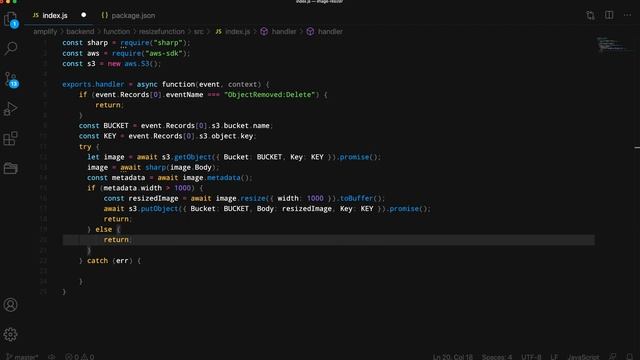640x360 pixels.
Task: Open errors and warnings count in status bar
Action: point(80,357)
